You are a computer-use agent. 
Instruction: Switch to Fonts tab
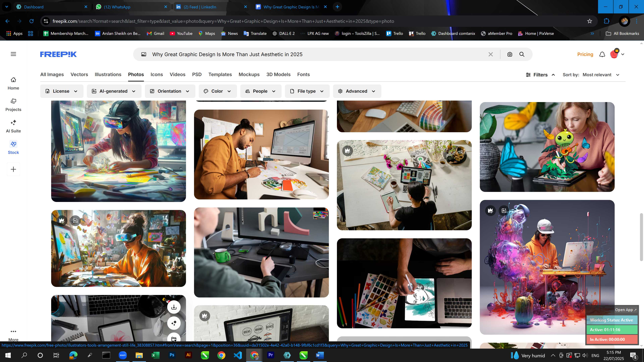(x=304, y=74)
